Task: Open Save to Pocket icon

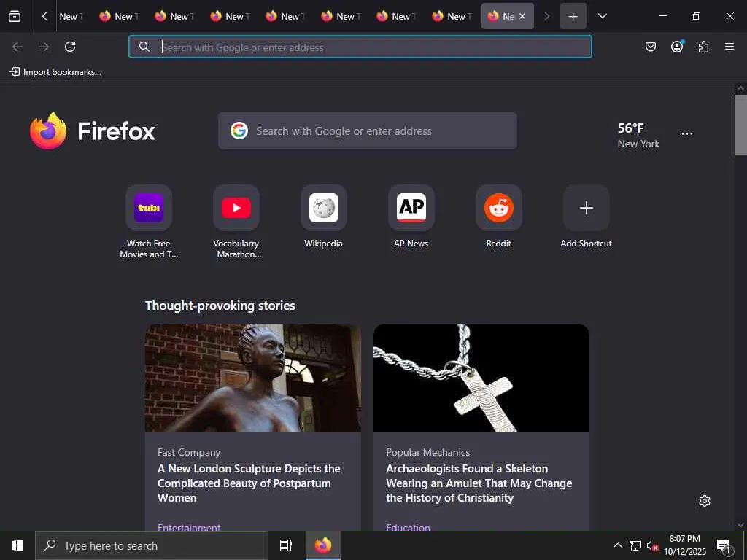Action: tap(650, 47)
